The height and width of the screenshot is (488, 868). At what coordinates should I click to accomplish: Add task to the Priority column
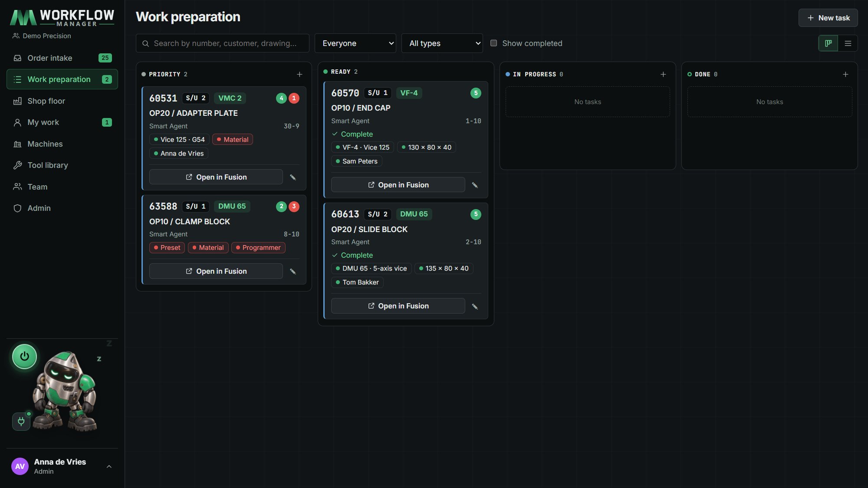[299, 75]
